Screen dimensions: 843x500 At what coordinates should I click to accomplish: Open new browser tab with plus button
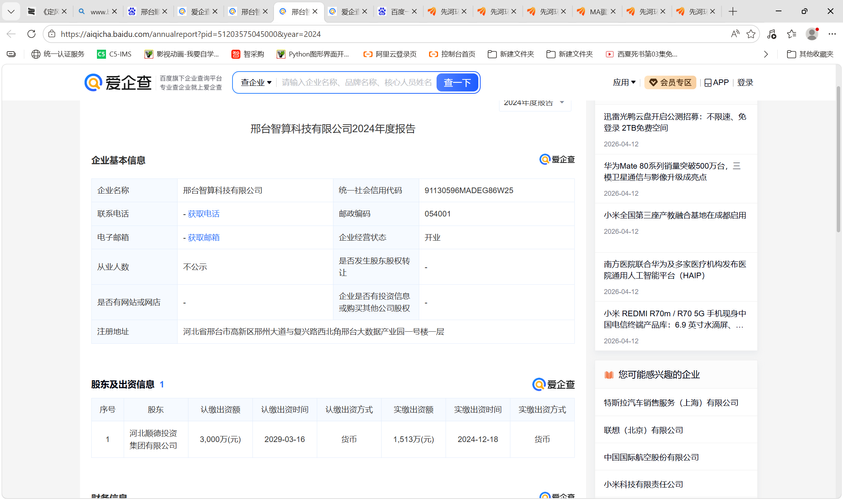tap(733, 12)
